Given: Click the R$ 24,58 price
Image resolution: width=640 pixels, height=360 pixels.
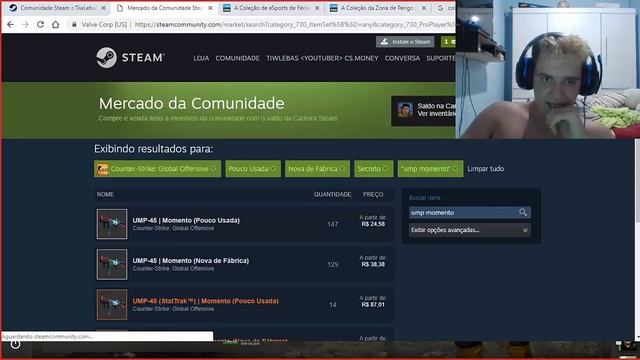Looking at the screenshot, I should pos(373,224).
